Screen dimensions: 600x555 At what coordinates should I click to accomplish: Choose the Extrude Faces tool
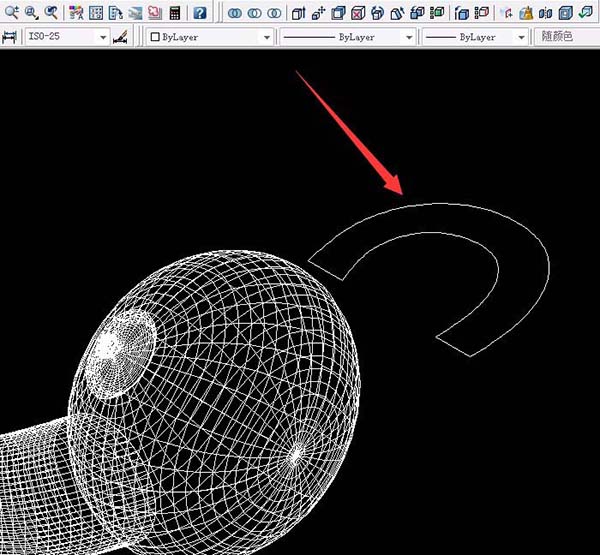pyautogui.click(x=298, y=13)
